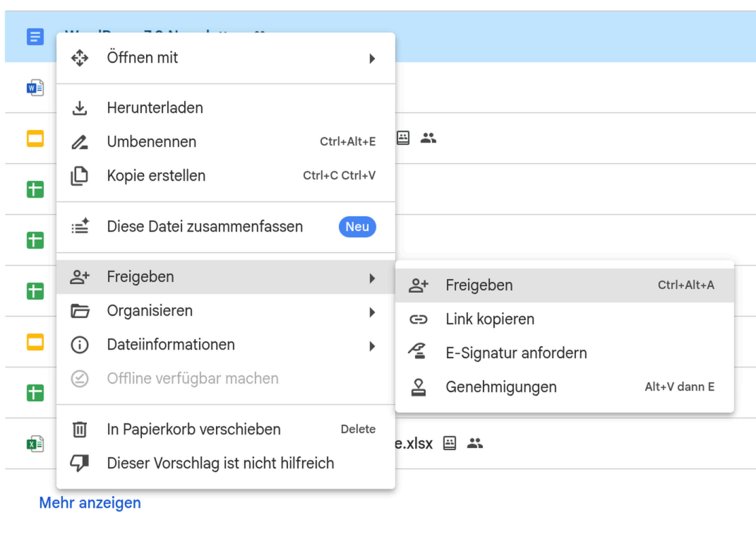Click the Word file icon in the list
The width and height of the screenshot is (756, 539).
pos(35,88)
